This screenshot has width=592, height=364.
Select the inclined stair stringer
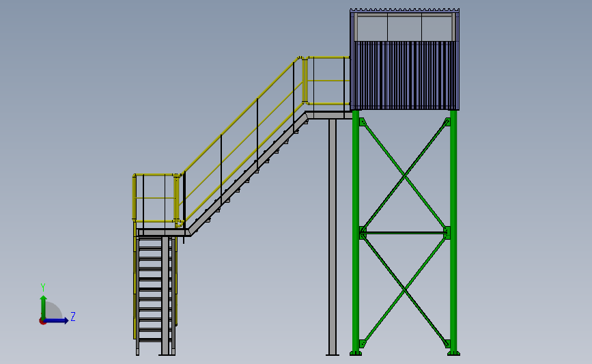coord(248,174)
